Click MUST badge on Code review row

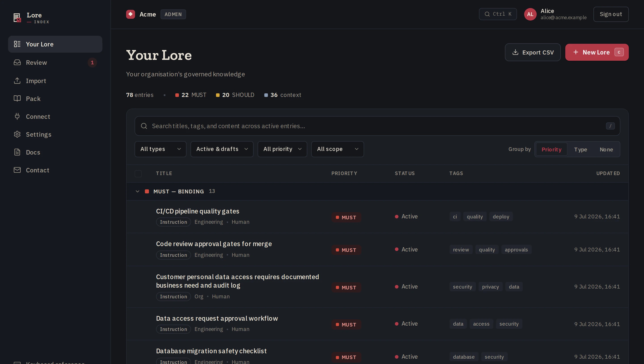tap(346, 250)
